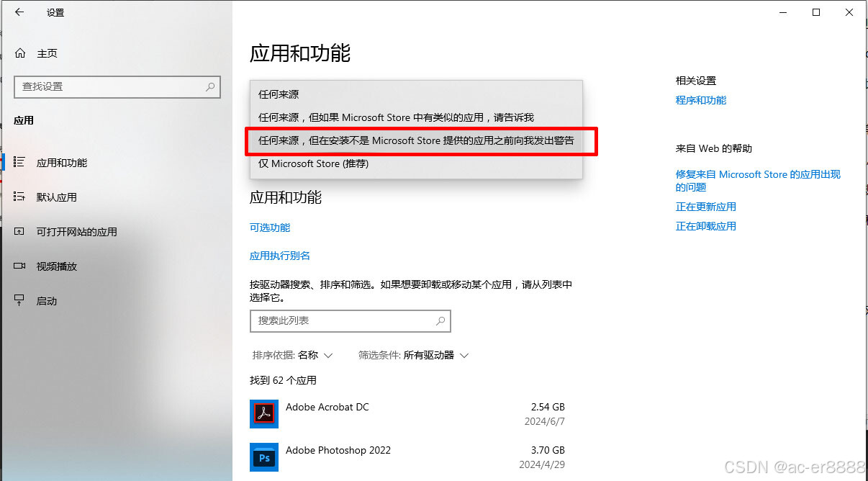Go back with the arrow icon

[x=19, y=12]
